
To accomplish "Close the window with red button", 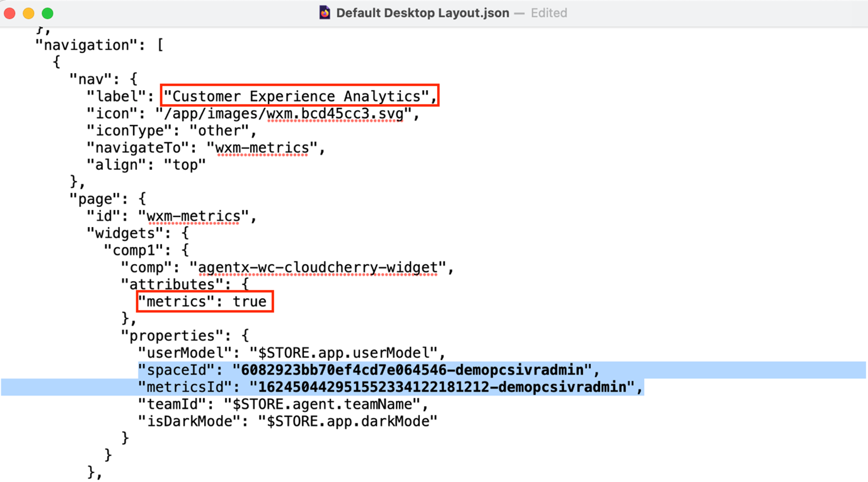I will click(10, 13).
